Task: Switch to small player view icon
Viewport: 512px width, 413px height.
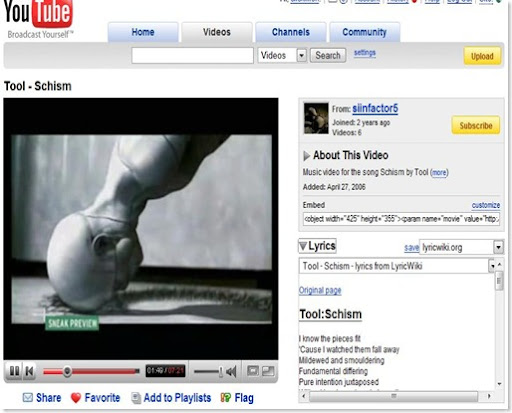Action: tap(253, 371)
